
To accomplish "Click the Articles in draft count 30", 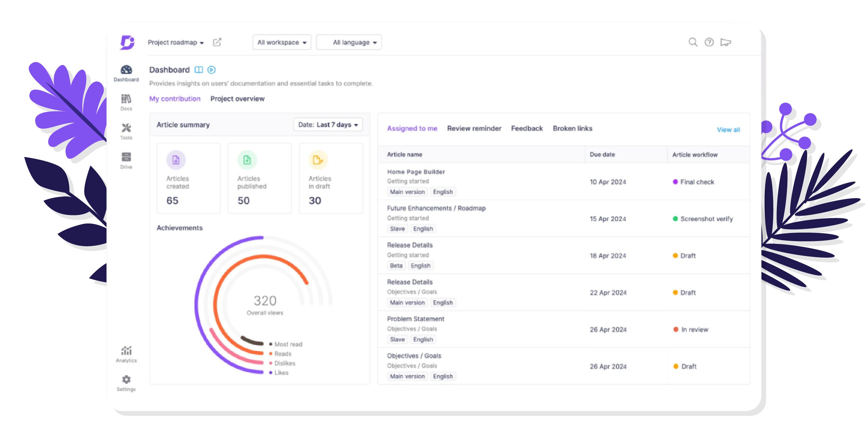I will [315, 201].
